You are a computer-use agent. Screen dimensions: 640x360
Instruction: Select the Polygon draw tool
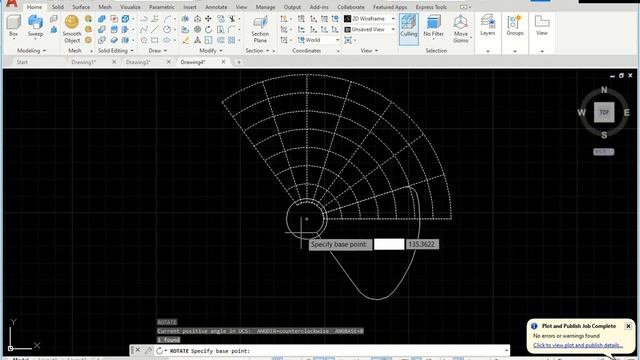click(x=144, y=40)
